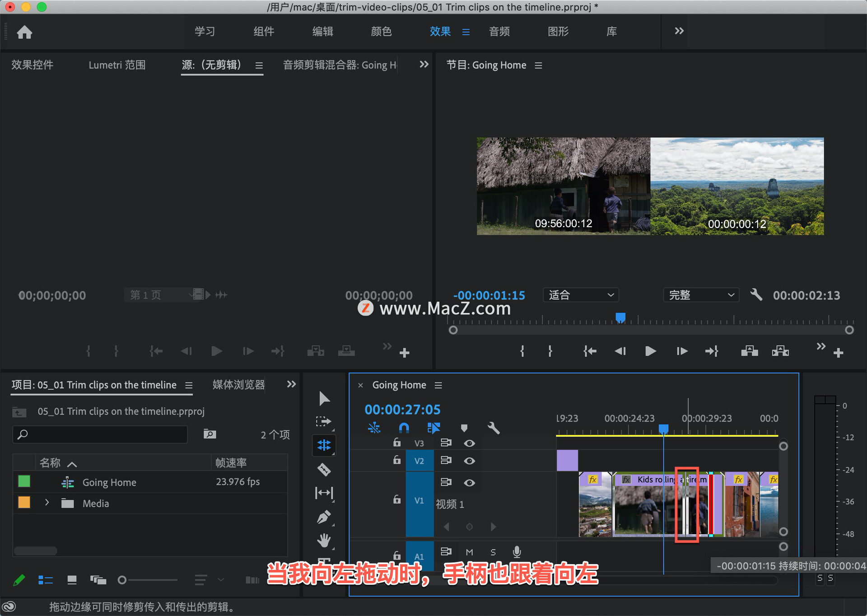Select the Razor tool

324,470
